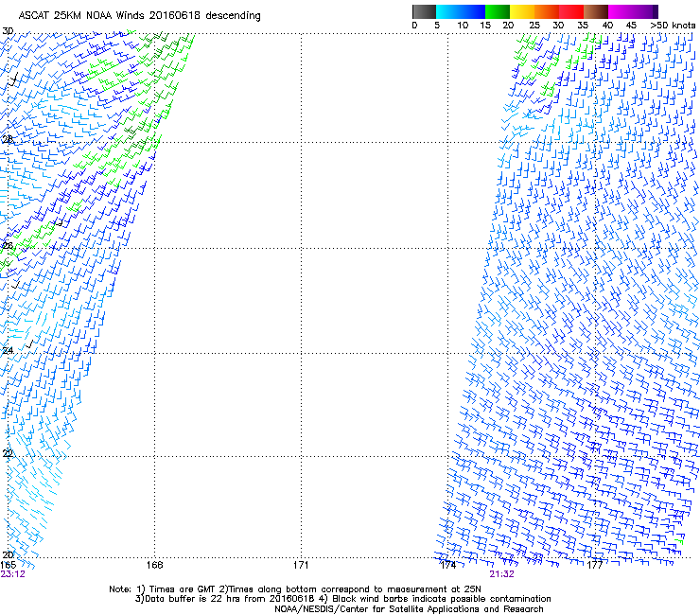Click the gray 0-5 knots legend segment
Viewport: 700px width, 615px height.
tap(424, 11)
